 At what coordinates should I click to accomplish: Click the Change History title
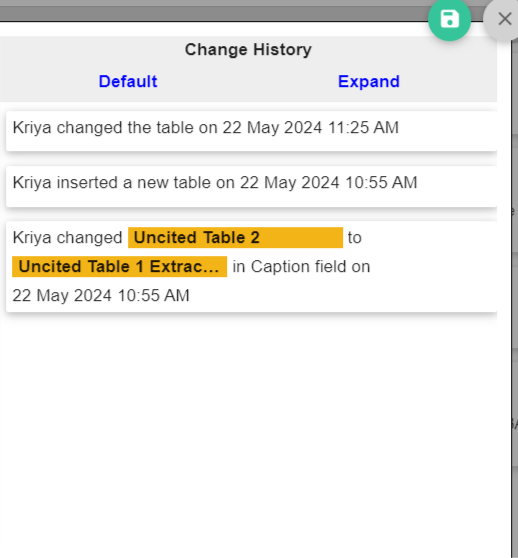[248, 49]
